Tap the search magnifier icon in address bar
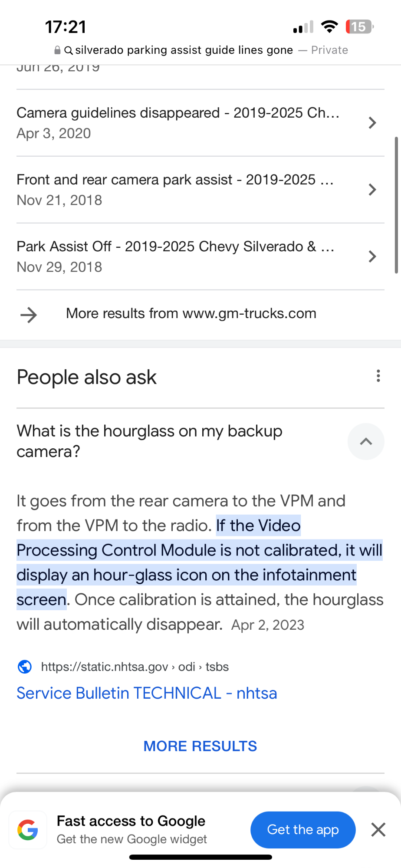 (69, 50)
